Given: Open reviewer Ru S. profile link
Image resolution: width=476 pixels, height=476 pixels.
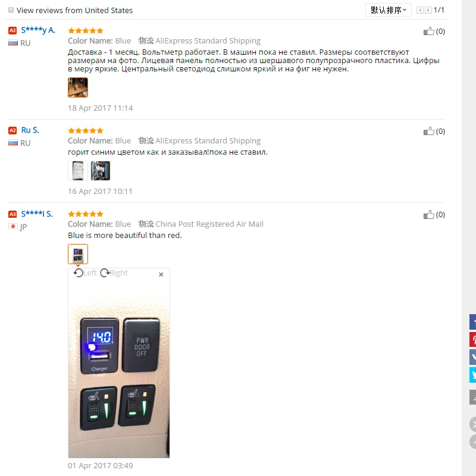Looking at the screenshot, I should [30, 130].
